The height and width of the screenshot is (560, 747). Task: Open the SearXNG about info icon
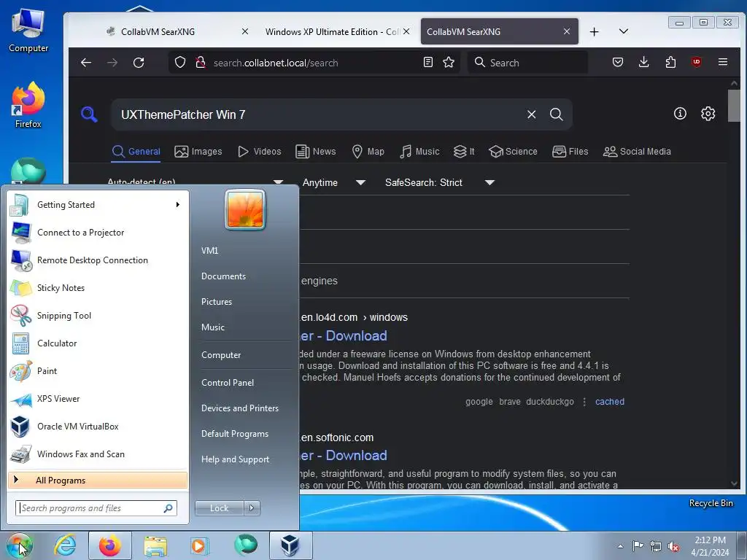point(680,113)
